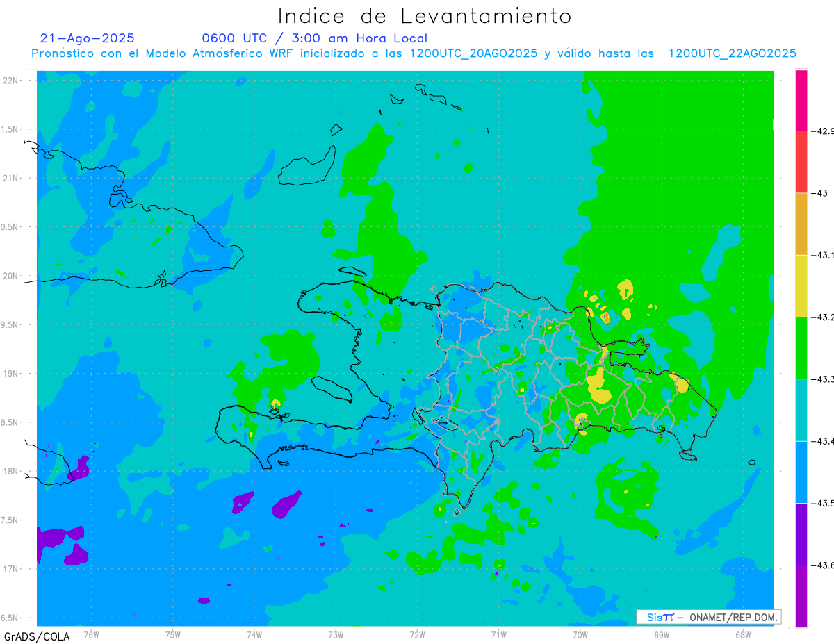Click the time label '0600 UTC / 3:00 am Hora Local'
Image resolution: width=834 pixels, height=644 pixels.
coord(315,38)
